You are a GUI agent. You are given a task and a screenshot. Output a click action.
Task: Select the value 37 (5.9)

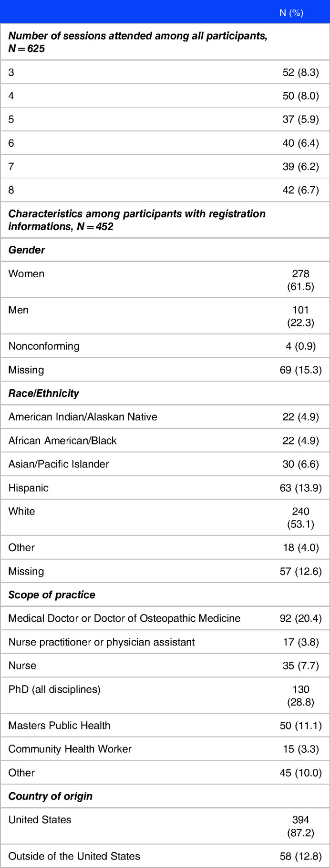[x=300, y=119]
